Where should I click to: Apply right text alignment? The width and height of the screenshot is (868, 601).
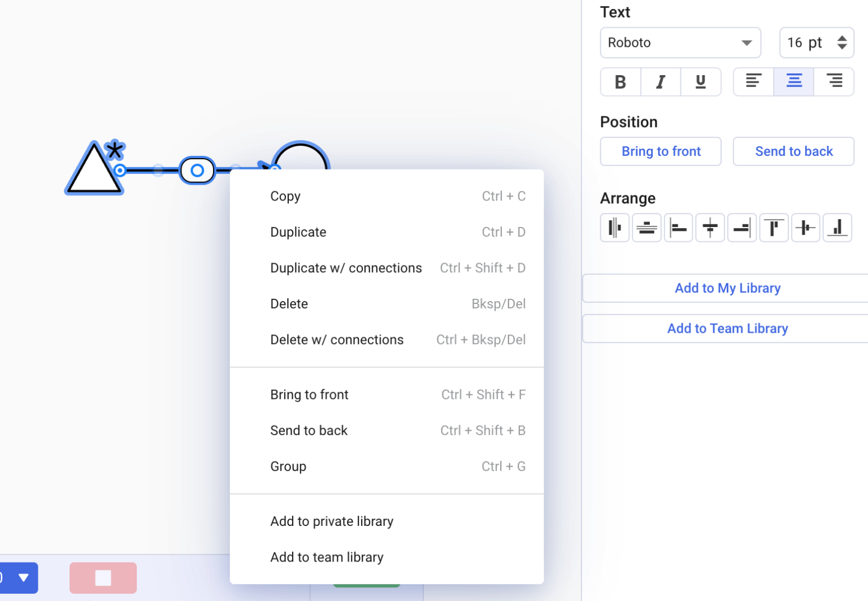pyautogui.click(x=834, y=81)
